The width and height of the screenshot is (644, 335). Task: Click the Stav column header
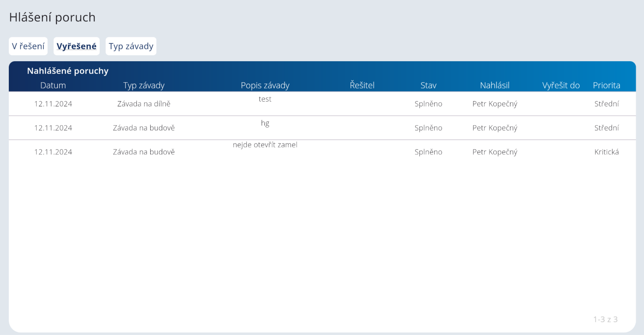[428, 85]
